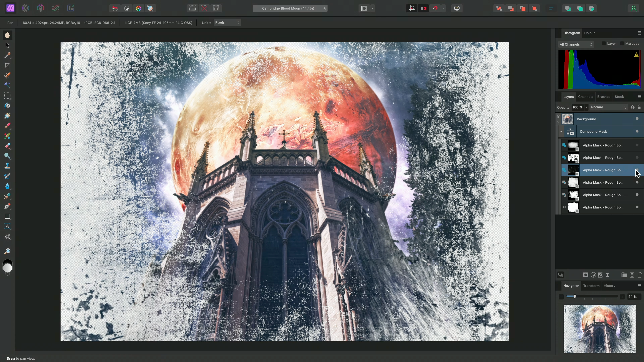Open the blend mode dropdown
Screen dimensions: 644x362
point(607,107)
